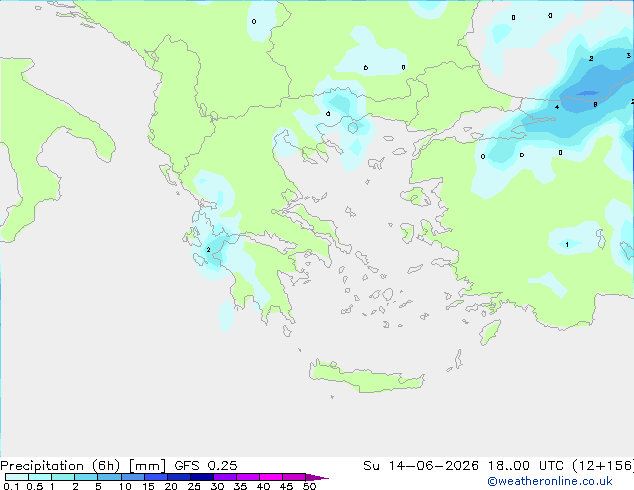Click the legend label '50'
The height and width of the screenshot is (490, 634).
click(x=309, y=486)
